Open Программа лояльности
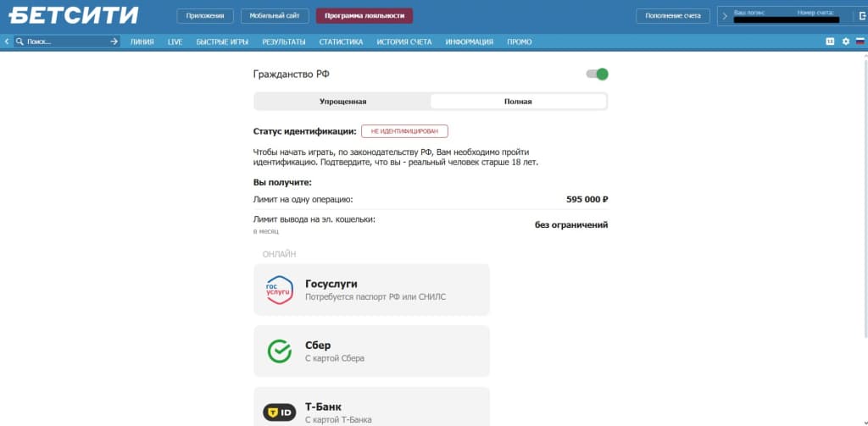 tap(364, 16)
